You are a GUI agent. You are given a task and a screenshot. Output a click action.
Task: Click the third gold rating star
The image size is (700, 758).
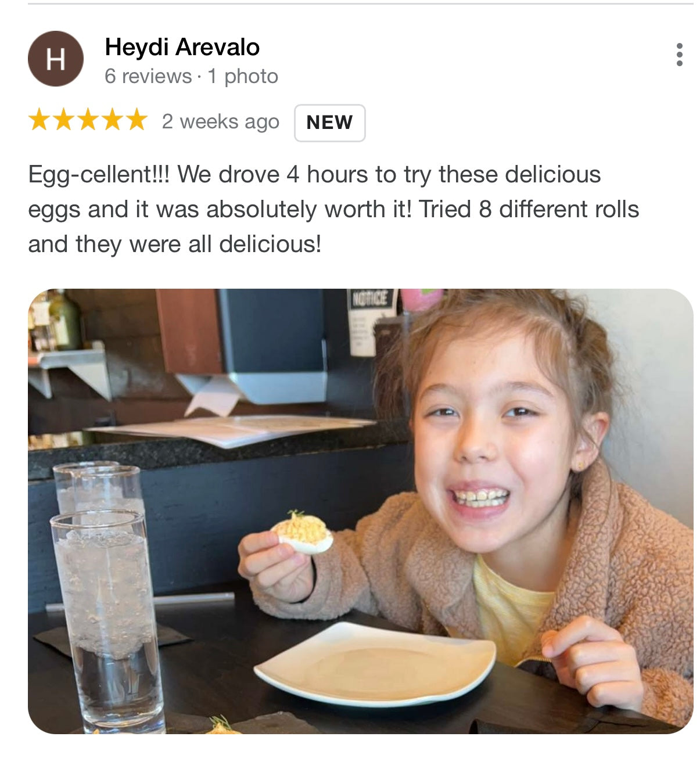click(x=88, y=120)
